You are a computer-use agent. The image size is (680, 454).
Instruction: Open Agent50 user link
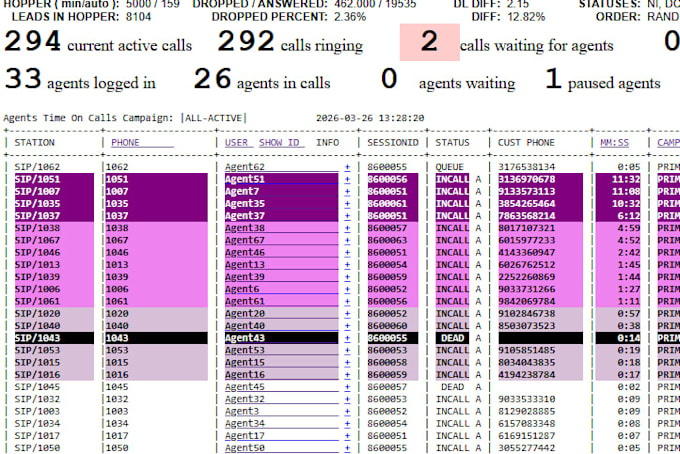coord(281,447)
